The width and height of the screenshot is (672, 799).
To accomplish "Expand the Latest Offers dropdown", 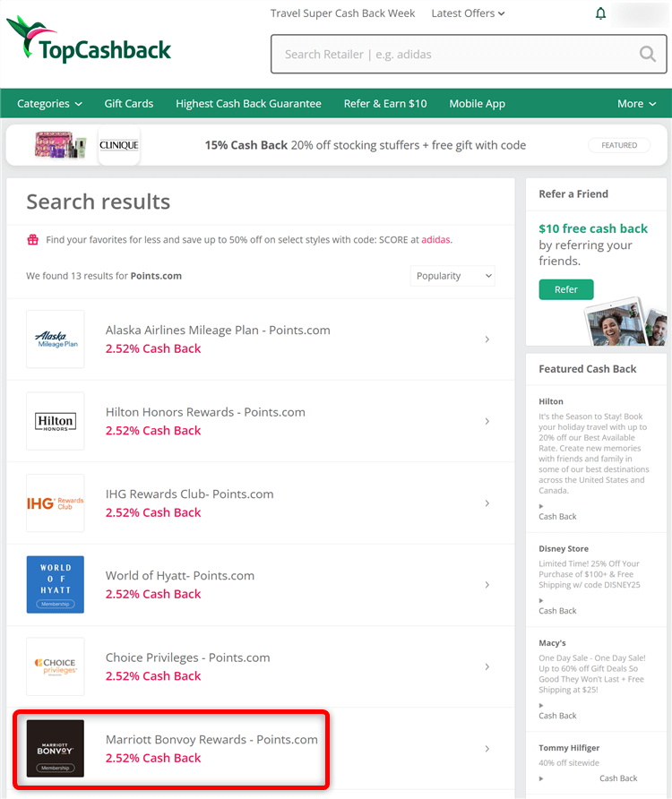I will tap(468, 13).
